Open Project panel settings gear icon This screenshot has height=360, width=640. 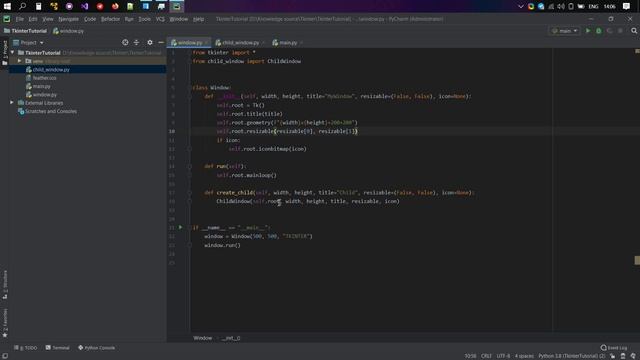(x=150, y=42)
